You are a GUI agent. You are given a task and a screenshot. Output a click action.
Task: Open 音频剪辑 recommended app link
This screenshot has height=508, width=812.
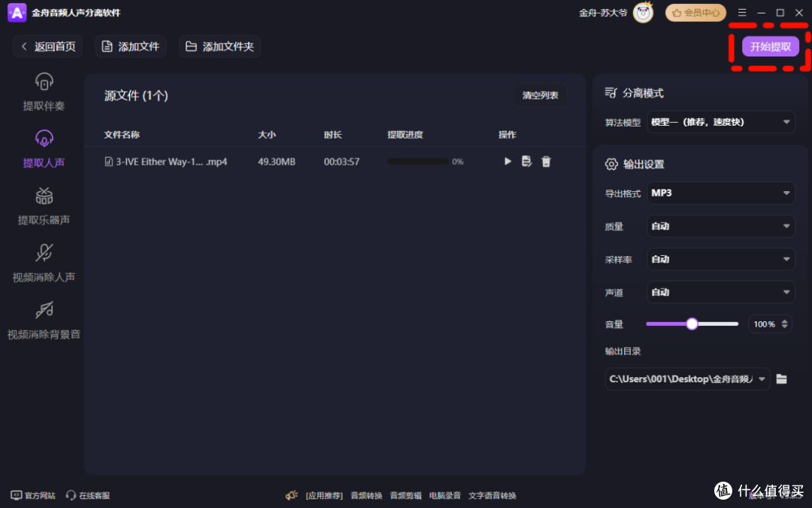[x=405, y=495]
